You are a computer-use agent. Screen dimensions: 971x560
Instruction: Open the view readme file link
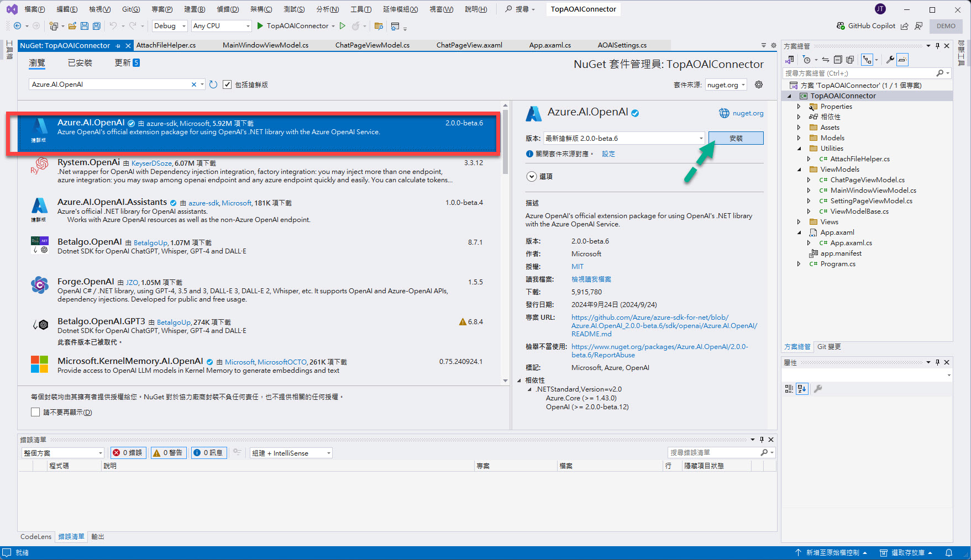(x=591, y=279)
